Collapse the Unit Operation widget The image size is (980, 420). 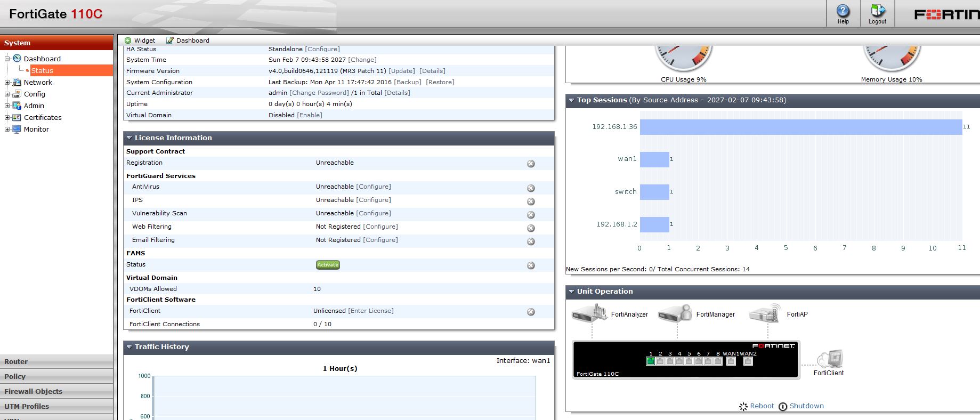point(571,292)
